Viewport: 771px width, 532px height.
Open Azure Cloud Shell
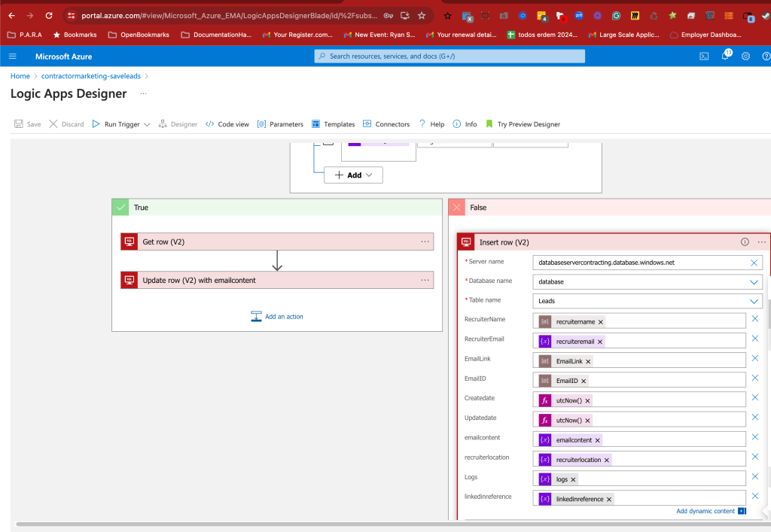click(704, 56)
